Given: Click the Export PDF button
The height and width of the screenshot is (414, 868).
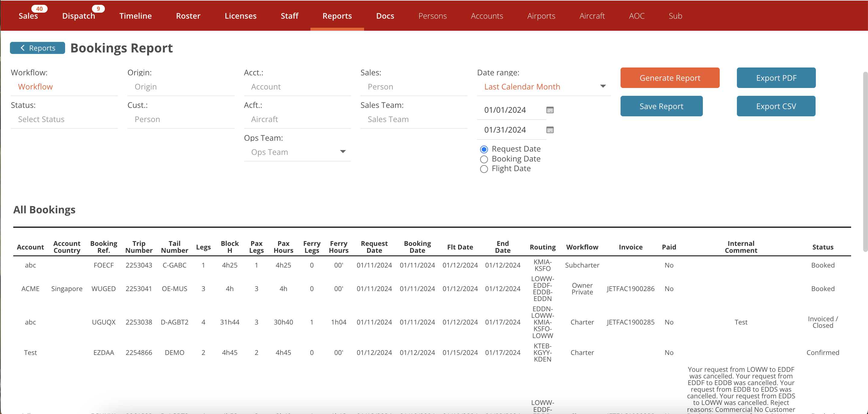Looking at the screenshot, I should click(776, 78).
